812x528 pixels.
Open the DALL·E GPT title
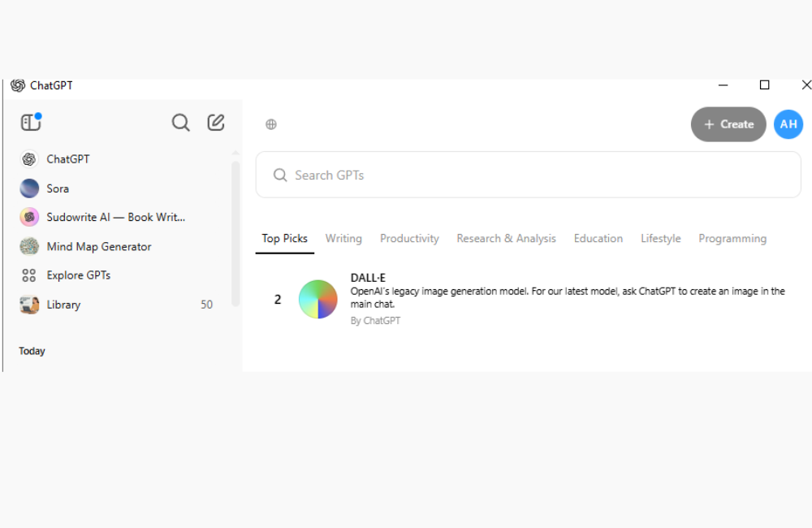coord(368,278)
